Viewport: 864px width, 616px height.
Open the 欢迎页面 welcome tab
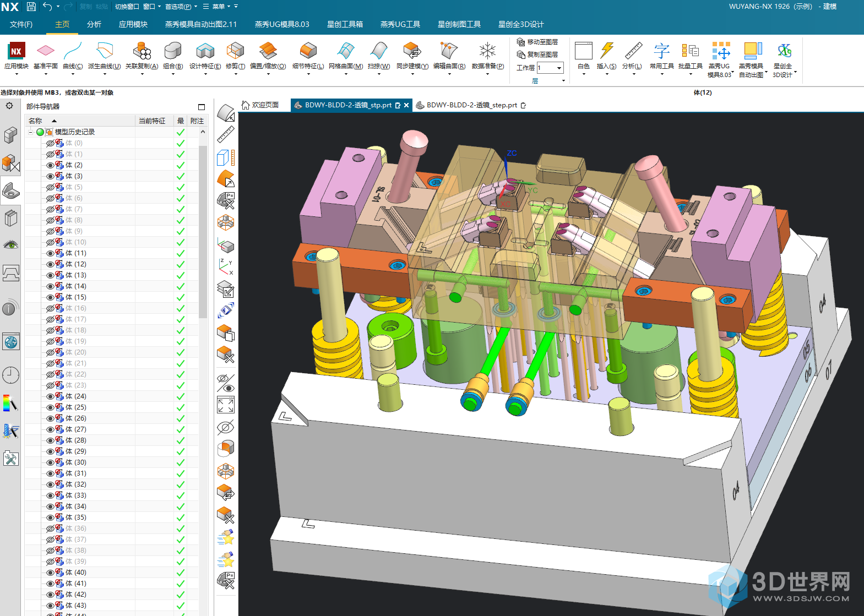pyautogui.click(x=260, y=105)
